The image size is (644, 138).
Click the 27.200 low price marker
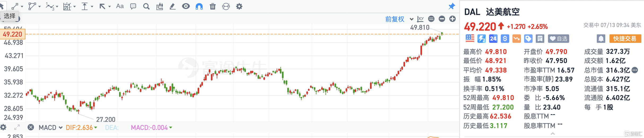106,119
